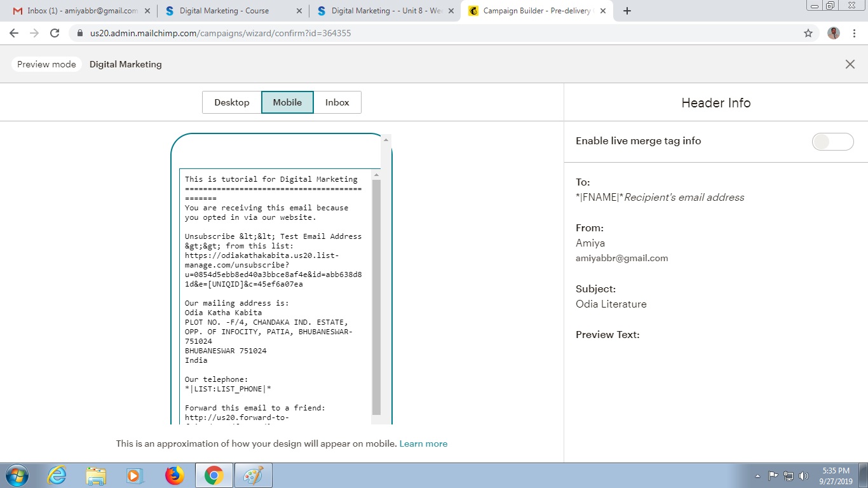Select the Mobile preview tab

coord(287,102)
